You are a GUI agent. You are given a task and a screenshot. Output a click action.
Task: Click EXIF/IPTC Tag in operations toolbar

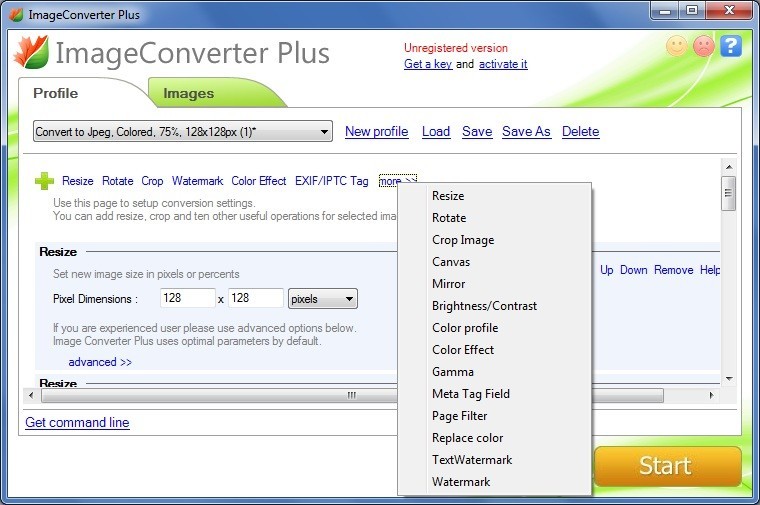click(332, 181)
